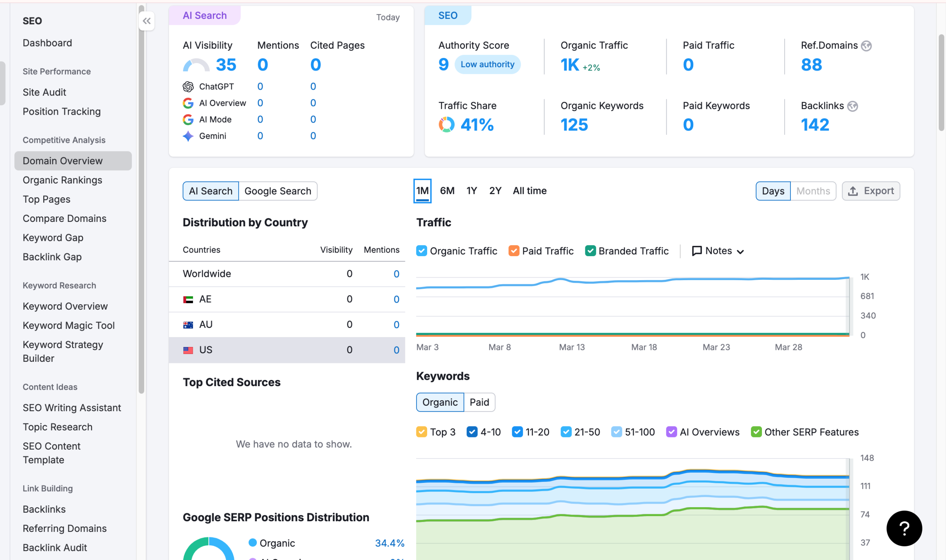Switch to the Google Search tab
Image resolution: width=946 pixels, height=560 pixels.
pos(278,191)
